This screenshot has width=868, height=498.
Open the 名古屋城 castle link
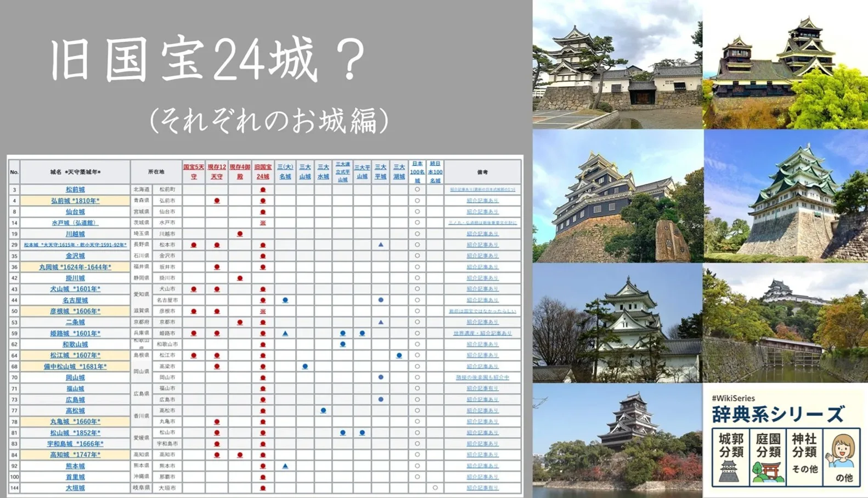pos(75,300)
